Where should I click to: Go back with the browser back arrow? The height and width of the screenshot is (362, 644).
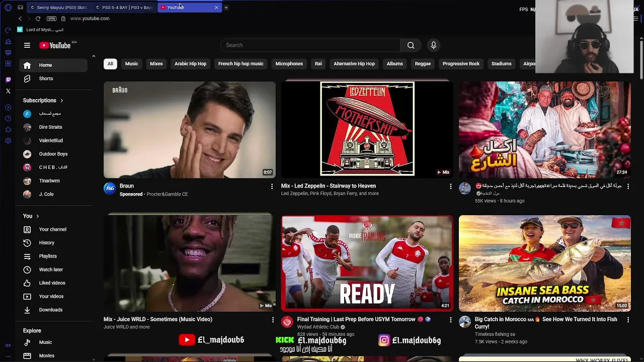pyautogui.click(x=20, y=19)
